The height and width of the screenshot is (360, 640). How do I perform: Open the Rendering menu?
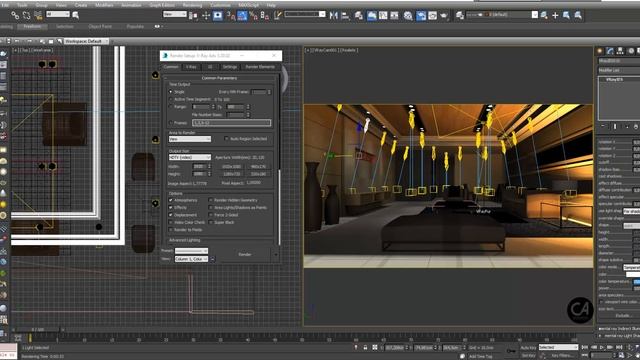192,5
